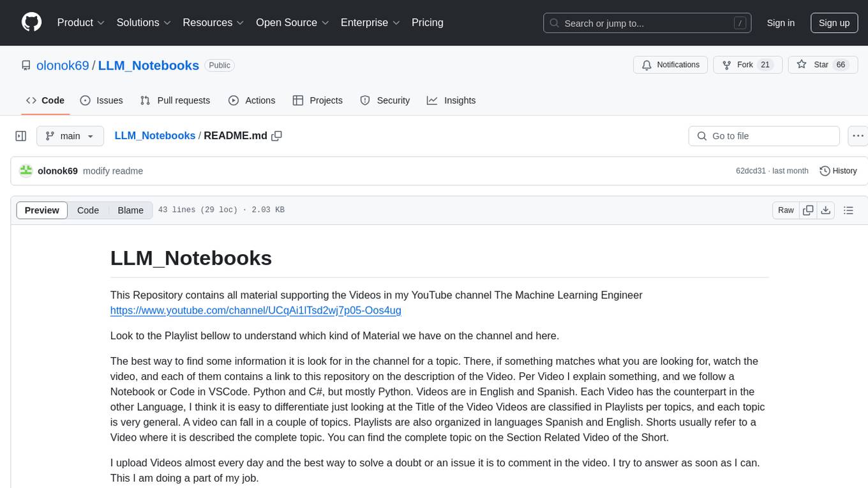Image resolution: width=868 pixels, height=488 pixels.
Task: Switch to the Actions tab
Action: coord(251,100)
